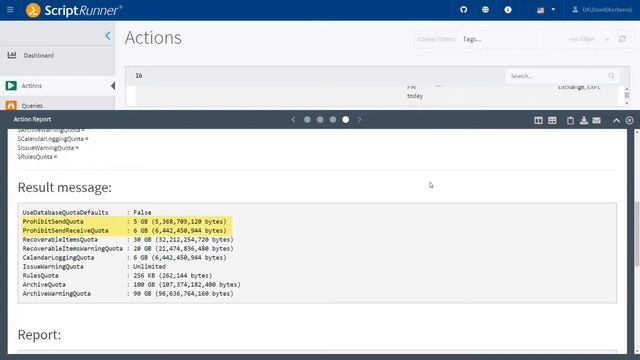Click the ProhibitSendReceiveQuota result line
640x360 pixels.
124,231
